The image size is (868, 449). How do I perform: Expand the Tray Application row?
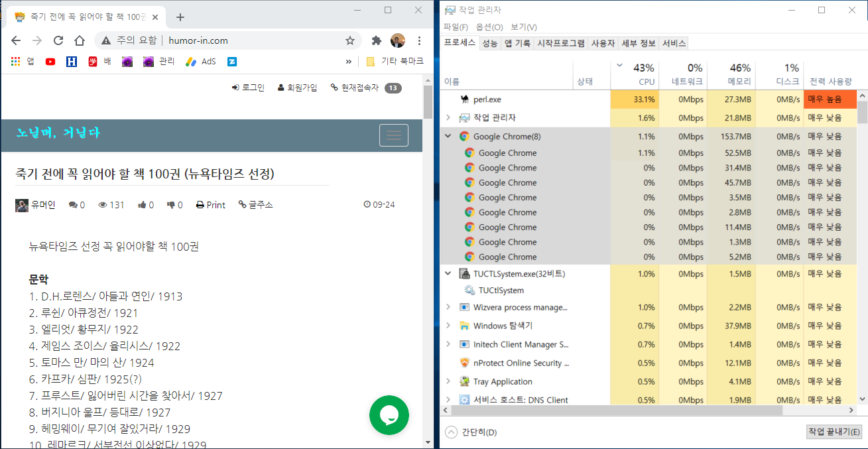click(448, 381)
